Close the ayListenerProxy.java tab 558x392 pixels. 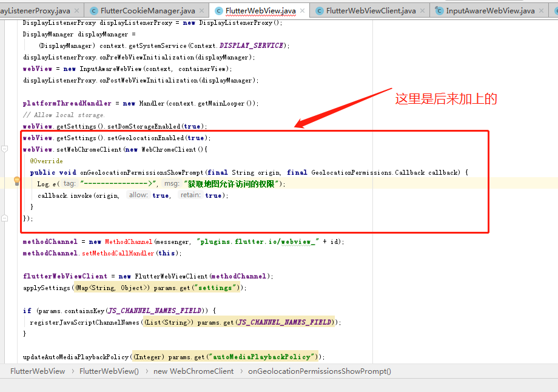[76, 11]
